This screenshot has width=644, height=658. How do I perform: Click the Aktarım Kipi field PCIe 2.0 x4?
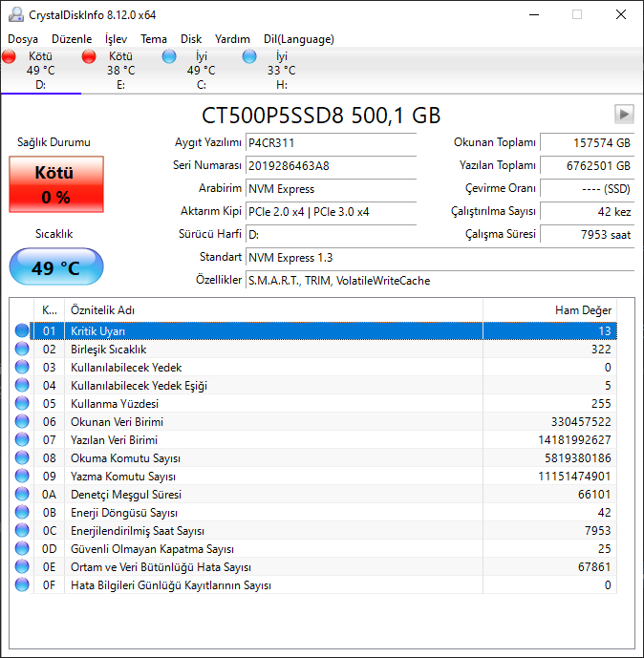[x=331, y=211]
